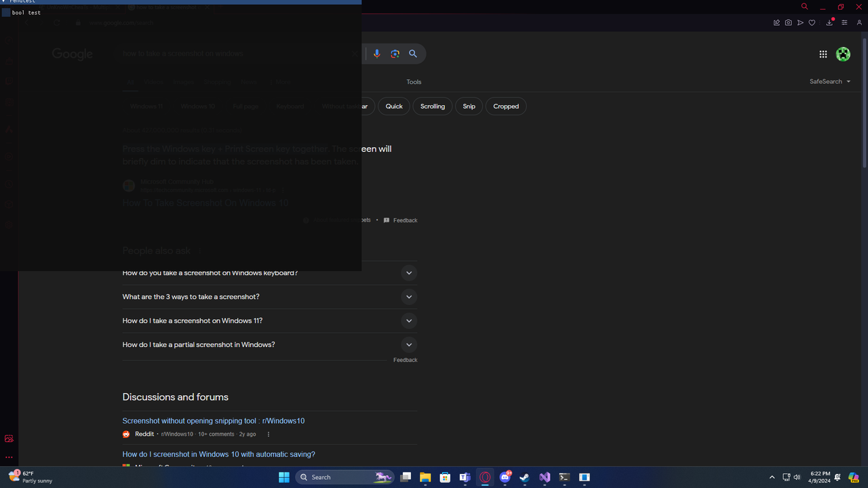Search by image with Google Lens
The height and width of the screenshot is (488, 868).
click(x=395, y=54)
